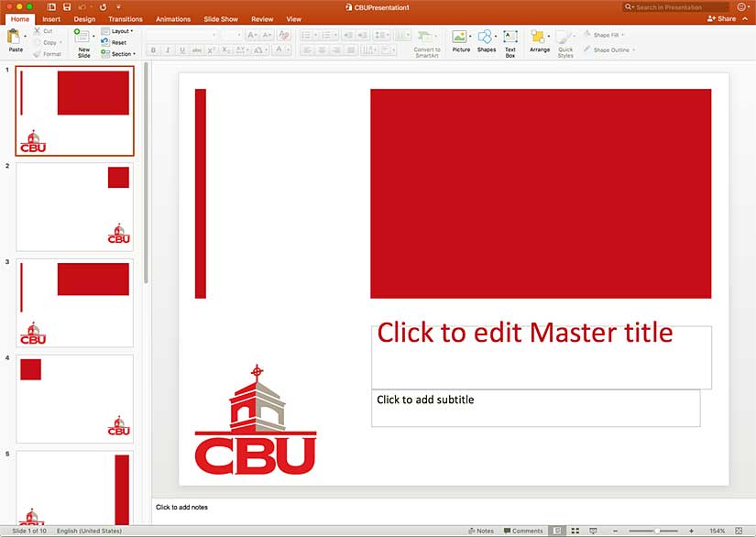Click the Reset slide button

pyautogui.click(x=114, y=42)
